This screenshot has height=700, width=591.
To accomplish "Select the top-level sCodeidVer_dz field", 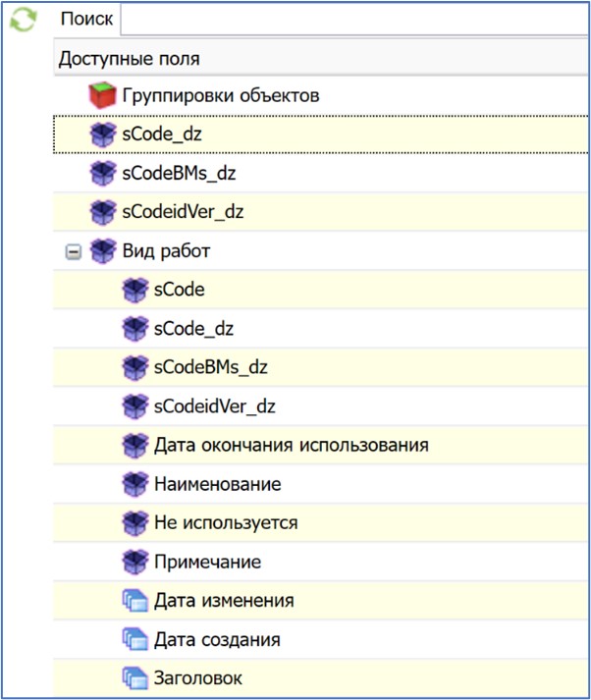I will point(183,212).
